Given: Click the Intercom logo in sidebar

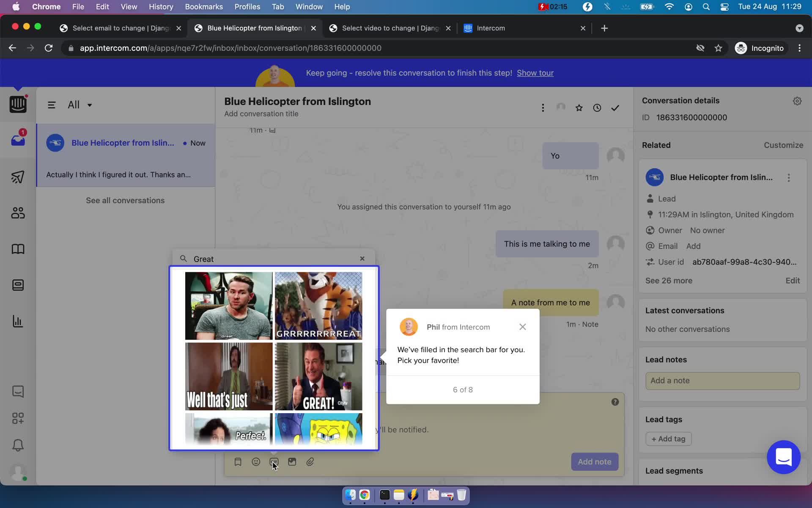Looking at the screenshot, I should (x=18, y=104).
